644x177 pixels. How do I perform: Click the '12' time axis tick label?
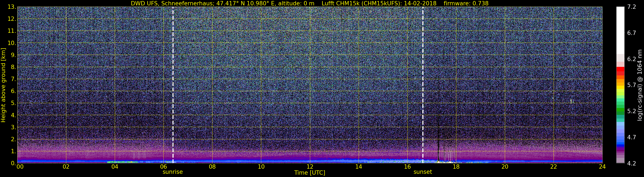click(x=310, y=167)
